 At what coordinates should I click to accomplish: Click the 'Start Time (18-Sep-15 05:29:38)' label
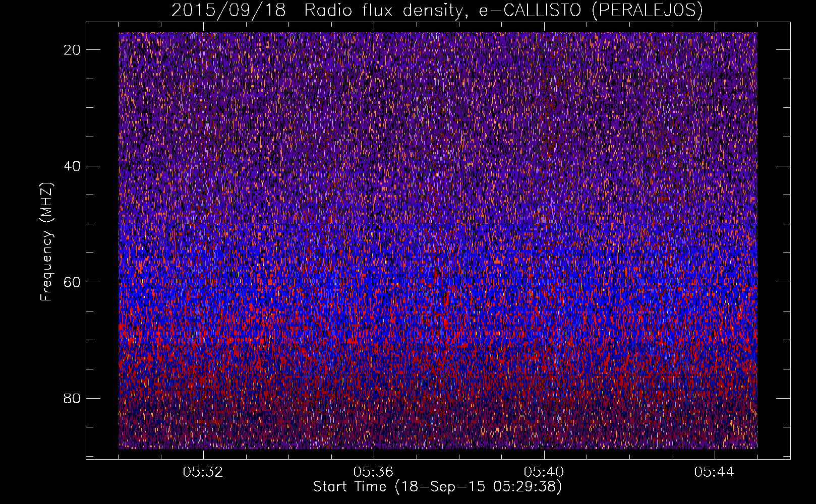click(x=437, y=487)
